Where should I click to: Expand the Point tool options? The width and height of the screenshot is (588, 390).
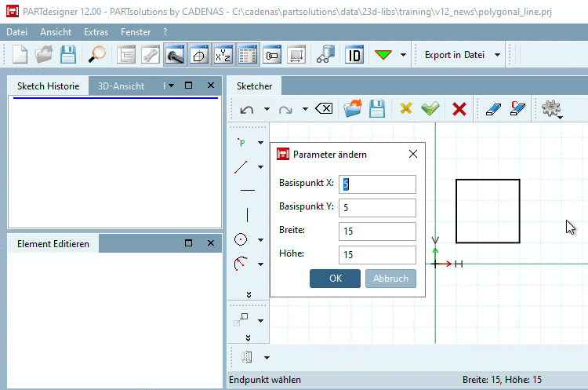tap(260, 143)
